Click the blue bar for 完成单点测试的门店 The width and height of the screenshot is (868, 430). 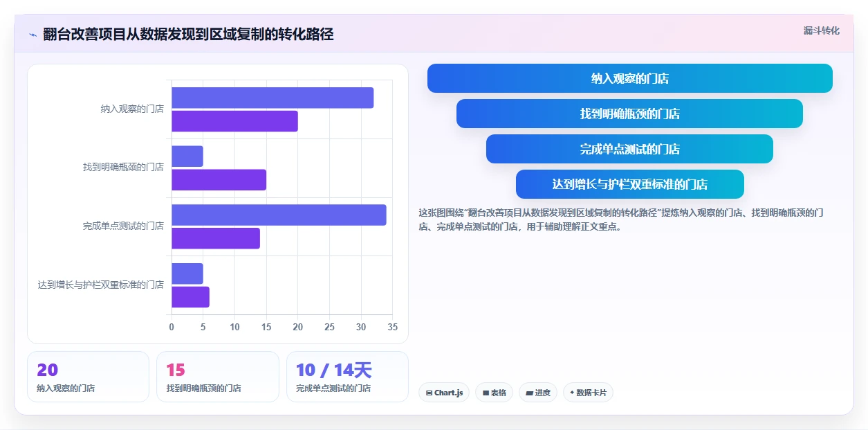click(x=279, y=215)
